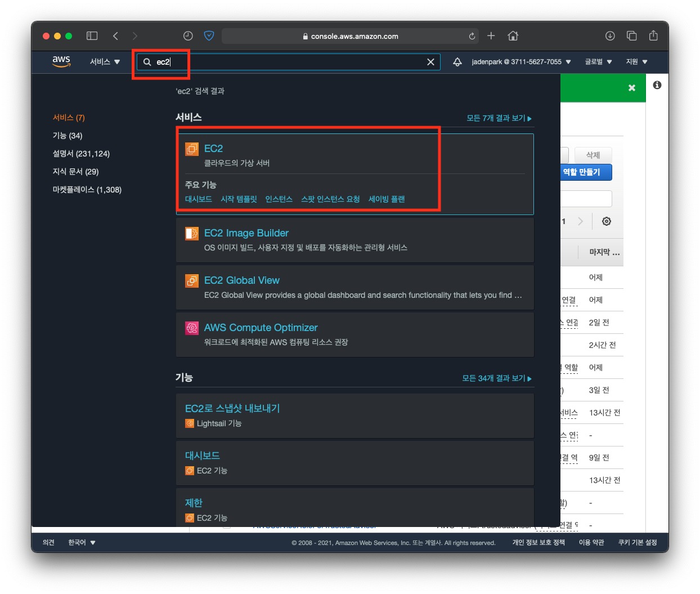Show Safari downloads
This screenshot has height=594, width=700.
pos(610,36)
